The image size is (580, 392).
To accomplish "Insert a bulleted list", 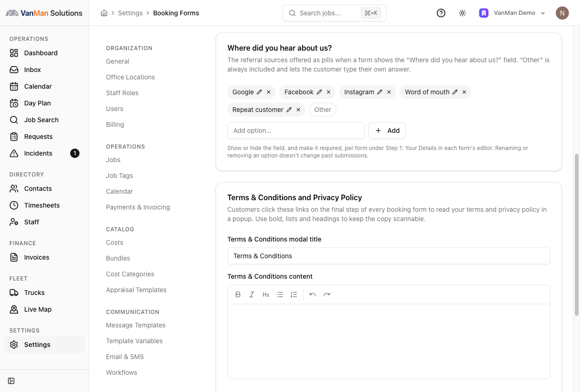I will click(280, 294).
